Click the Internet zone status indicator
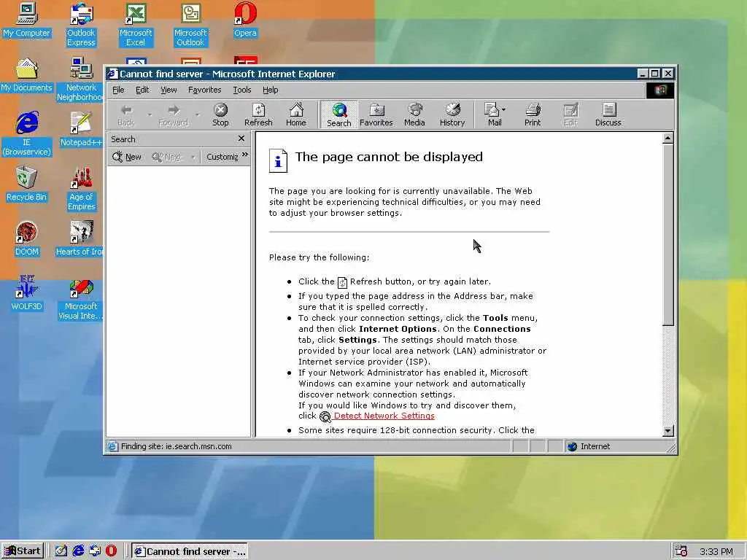 pyautogui.click(x=589, y=446)
